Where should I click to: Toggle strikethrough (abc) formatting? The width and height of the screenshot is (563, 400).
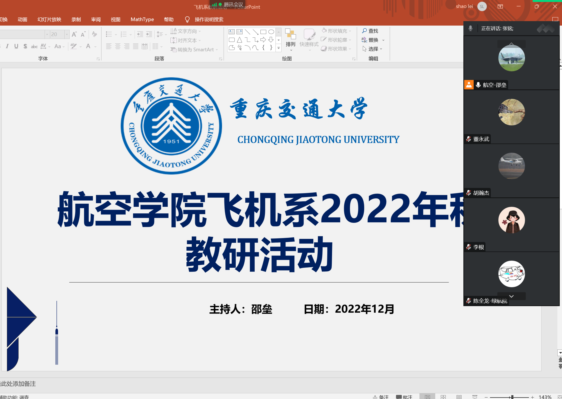tap(34, 46)
